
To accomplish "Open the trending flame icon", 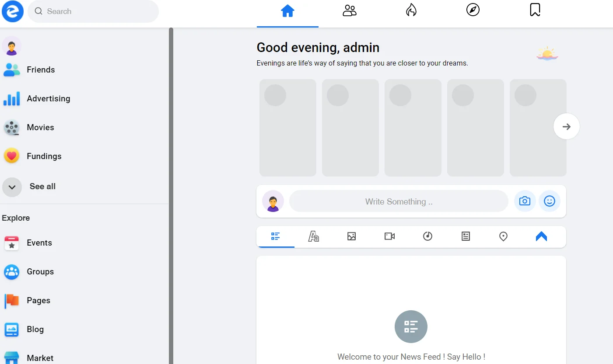I will [x=411, y=10].
